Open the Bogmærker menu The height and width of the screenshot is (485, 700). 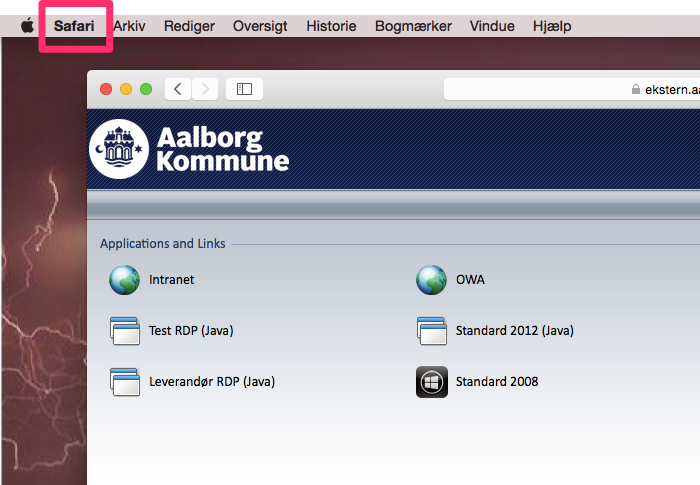click(413, 26)
